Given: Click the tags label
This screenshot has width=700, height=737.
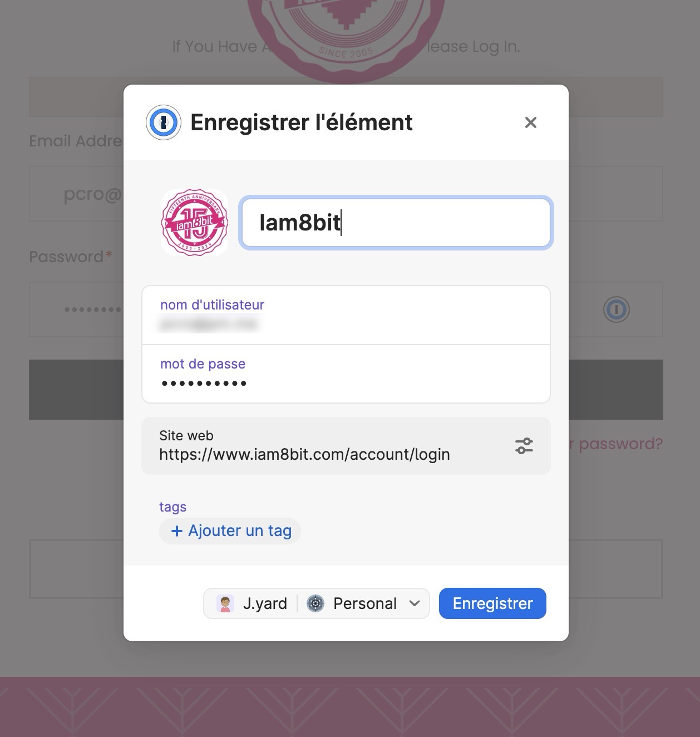Looking at the screenshot, I should pos(172,507).
